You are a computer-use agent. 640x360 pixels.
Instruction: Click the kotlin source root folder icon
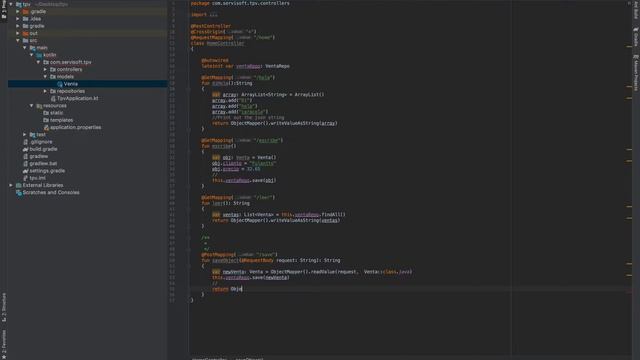coord(39,55)
